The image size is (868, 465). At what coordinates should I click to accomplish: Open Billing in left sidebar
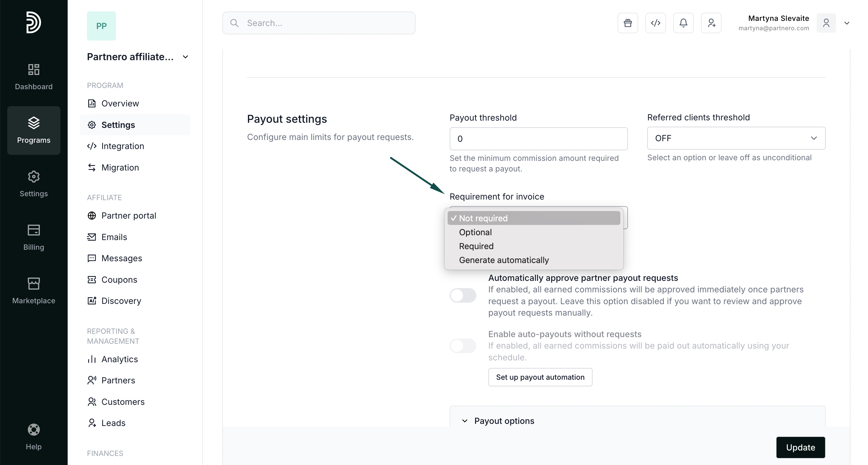click(34, 237)
